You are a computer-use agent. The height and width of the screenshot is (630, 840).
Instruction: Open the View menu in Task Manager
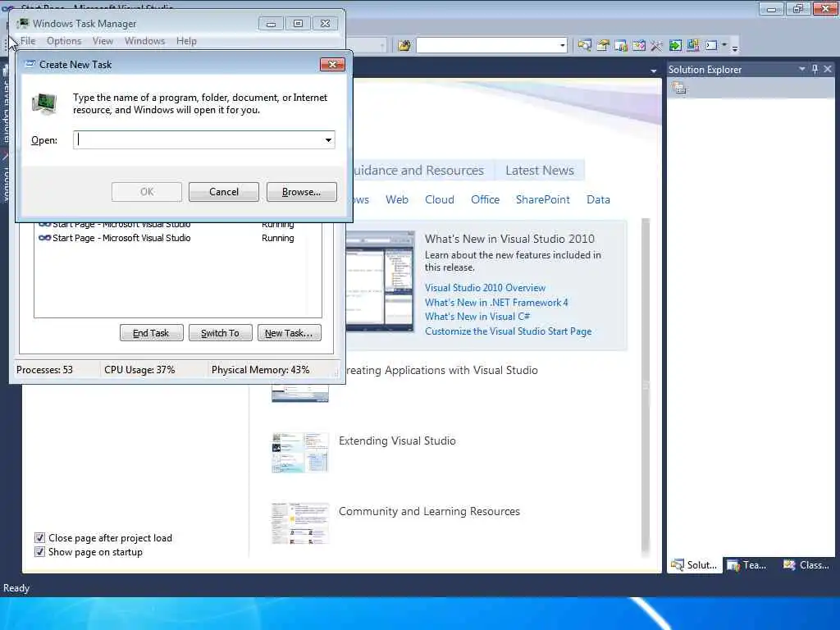click(103, 41)
